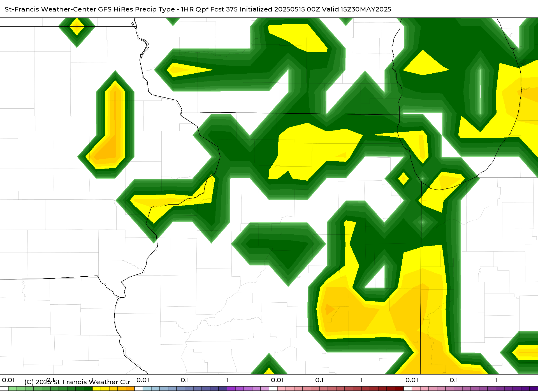538x392 pixels.
Task: Select the darkest indigo swatch of the blue scale
Action: 223,389
